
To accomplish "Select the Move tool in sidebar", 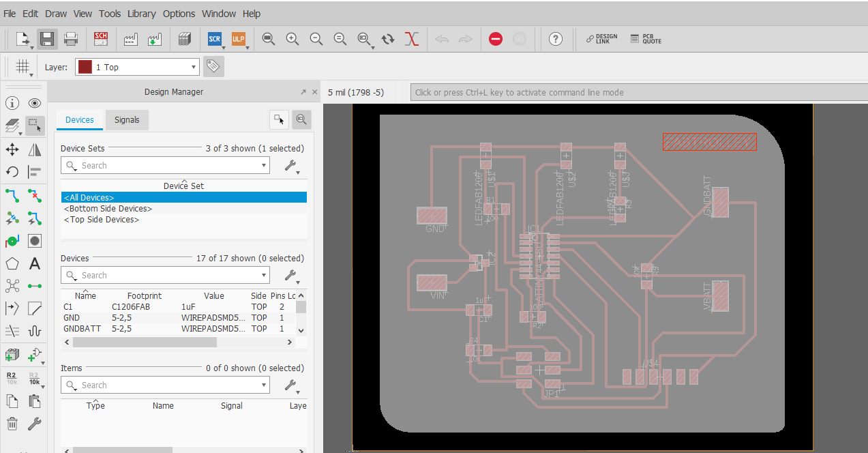I will click(x=12, y=149).
